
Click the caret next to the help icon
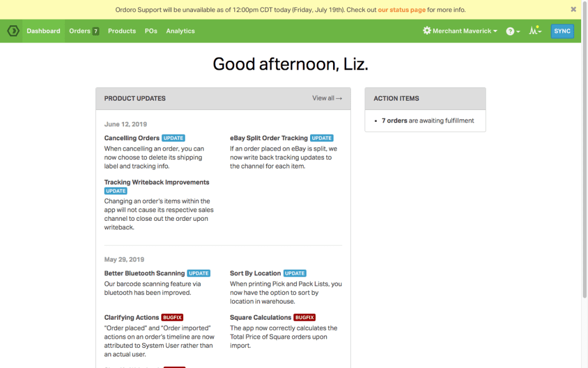[x=518, y=32]
